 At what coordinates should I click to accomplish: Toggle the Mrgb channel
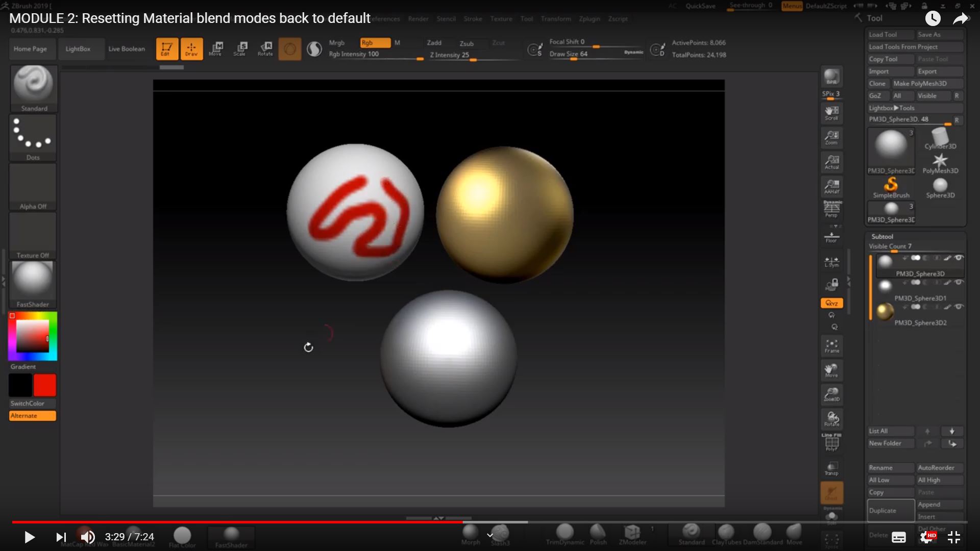point(337,43)
